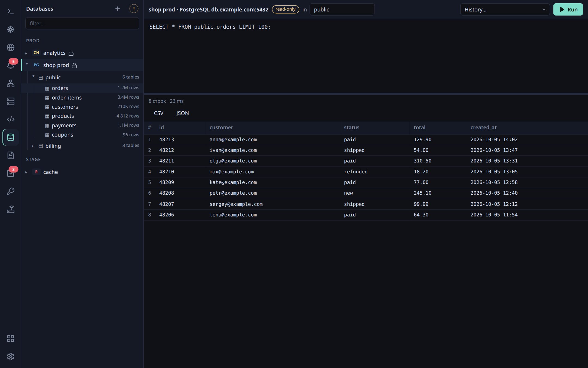
Task: Open the globe network icon
Action: click(10, 47)
